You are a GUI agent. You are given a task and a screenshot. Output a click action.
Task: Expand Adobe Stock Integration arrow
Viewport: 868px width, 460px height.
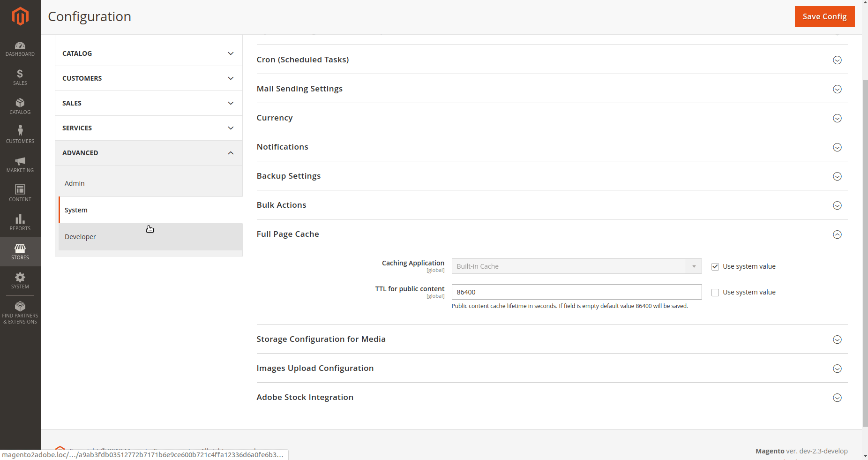[837, 398]
